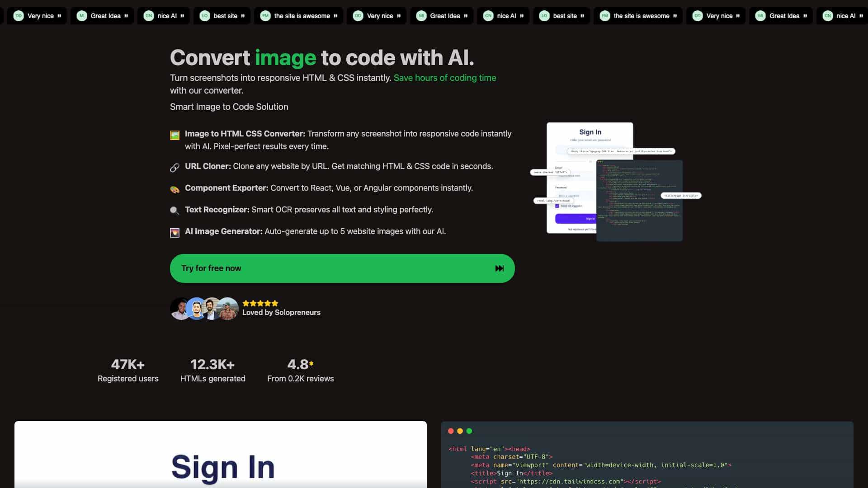This screenshot has height=488, width=868.
Task: Click the leftmost DD avatar in the testimonial strip
Action: point(19,16)
